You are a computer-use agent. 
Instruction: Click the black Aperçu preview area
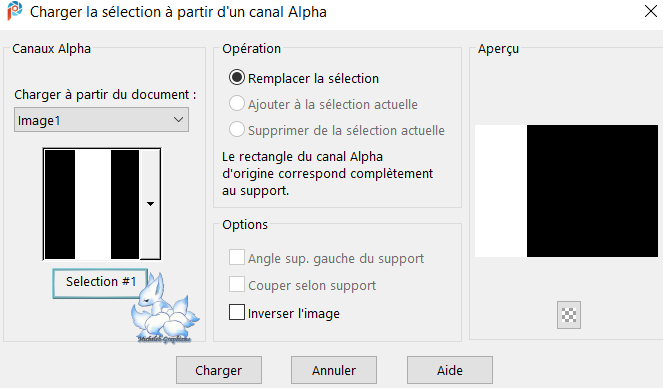coord(592,191)
